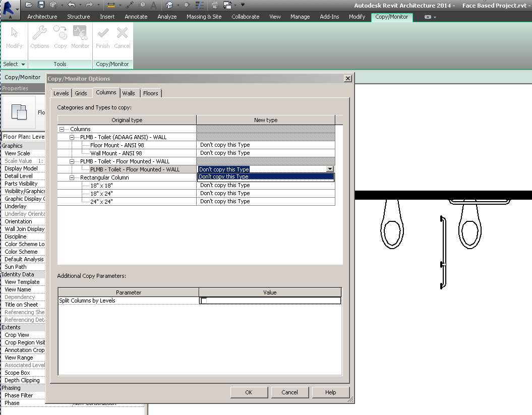Click the Help button in dialog
532x415 pixels.
click(330, 392)
